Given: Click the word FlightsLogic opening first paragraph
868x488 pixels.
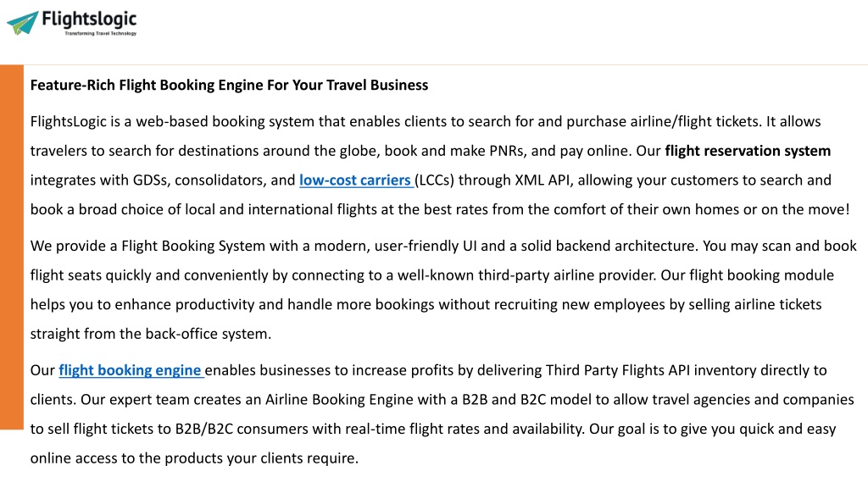Looking at the screenshot, I should [68, 121].
